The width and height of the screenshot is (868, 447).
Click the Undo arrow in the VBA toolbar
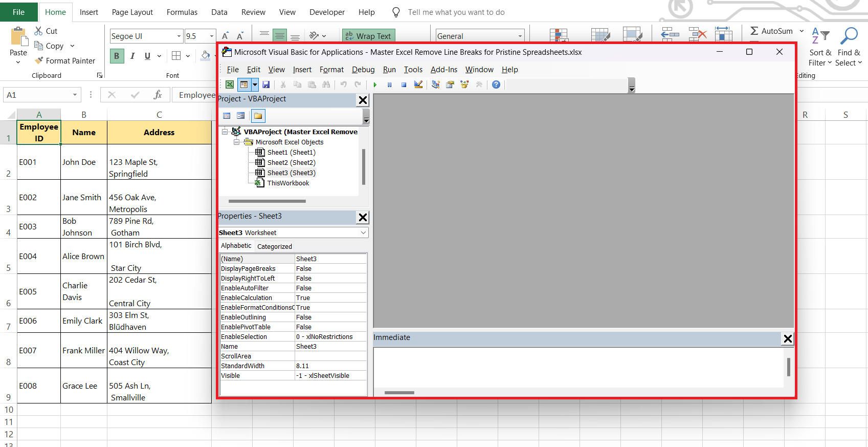tap(344, 84)
